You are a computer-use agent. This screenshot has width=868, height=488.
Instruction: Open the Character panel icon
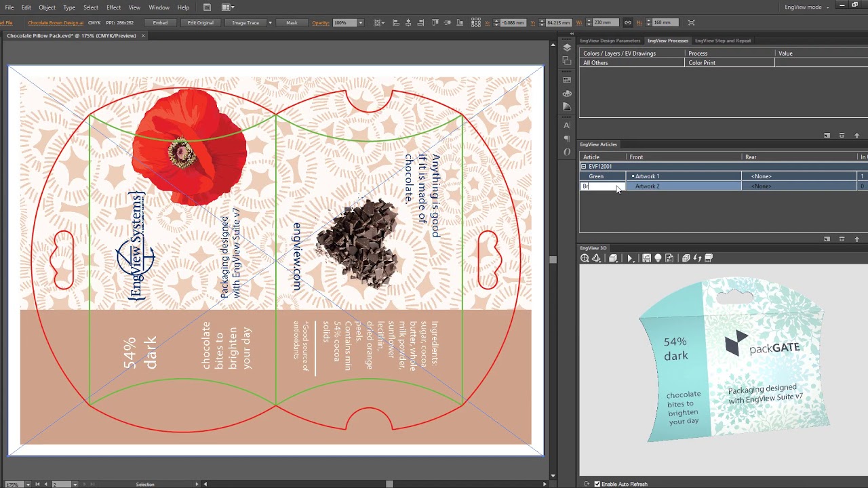coord(567,125)
